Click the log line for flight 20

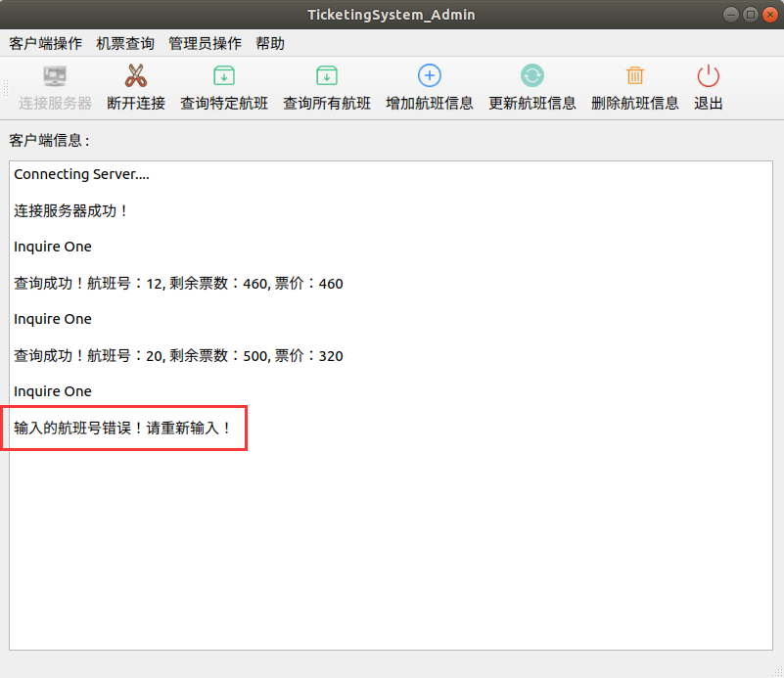point(178,356)
